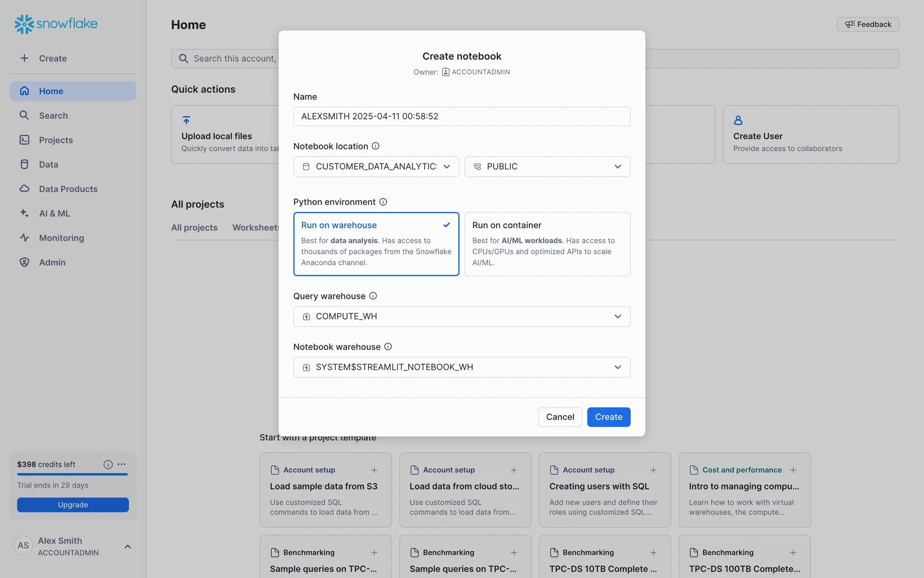Click the notebook Name input field
The image size is (924, 578).
pos(461,117)
